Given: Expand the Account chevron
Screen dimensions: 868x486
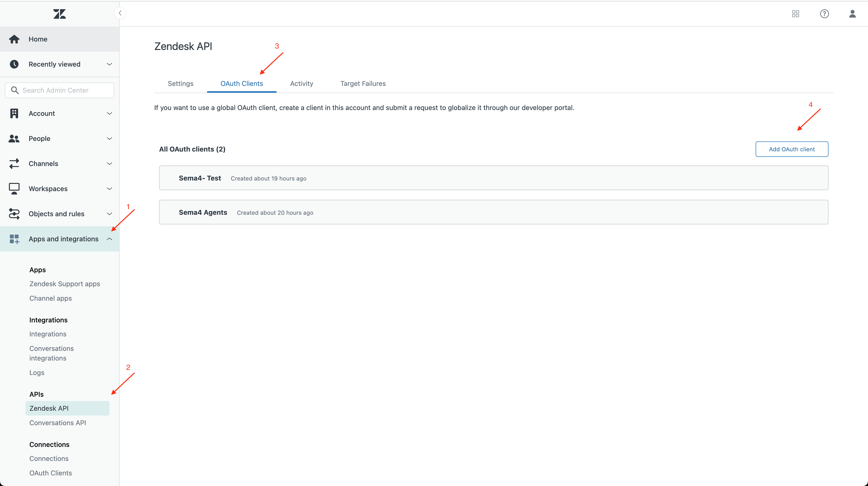Looking at the screenshot, I should coord(109,113).
